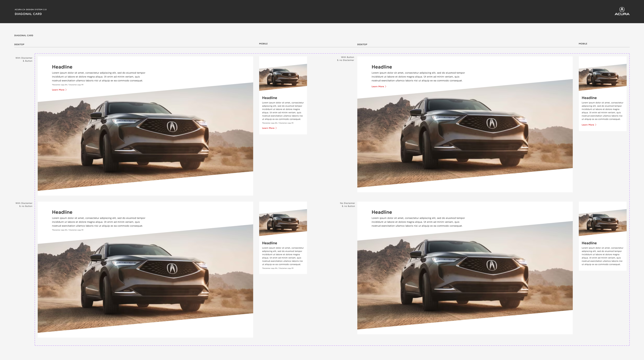644x360 pixels.
Task: Click disclaimer copy in desktop card With Disclaimer & Button
Action: coord(67,85)
